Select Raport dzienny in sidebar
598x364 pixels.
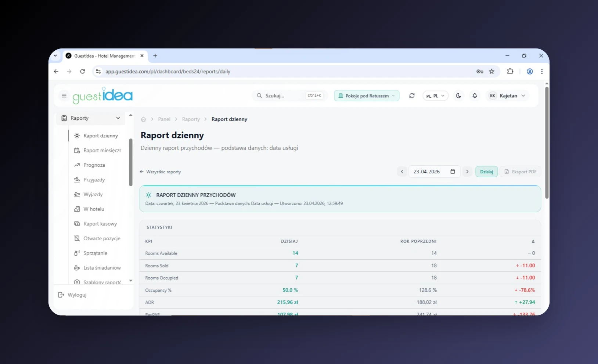[96, 136]
